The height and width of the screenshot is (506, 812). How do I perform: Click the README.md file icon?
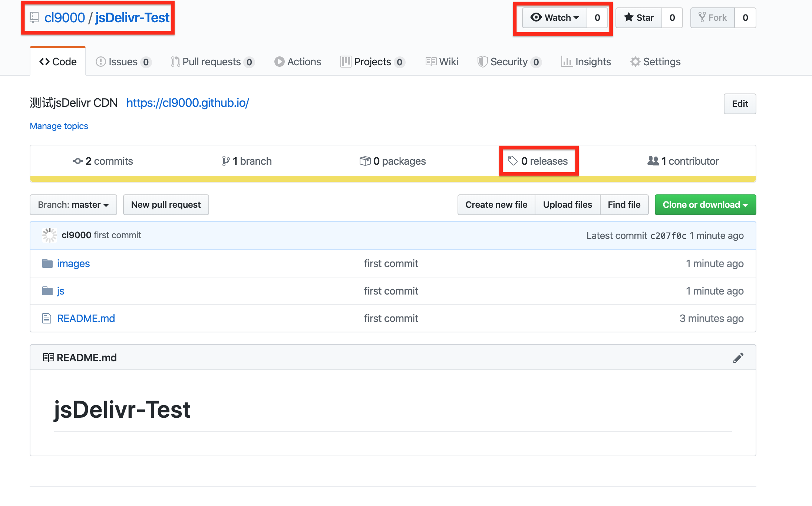coord(47,318)
